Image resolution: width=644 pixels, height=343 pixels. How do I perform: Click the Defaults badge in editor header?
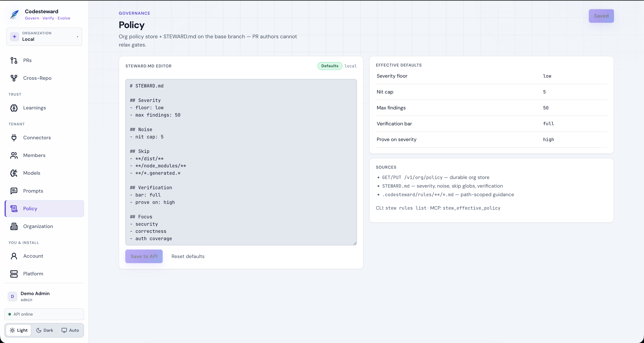pyautogui.click(x=330, y=66)
